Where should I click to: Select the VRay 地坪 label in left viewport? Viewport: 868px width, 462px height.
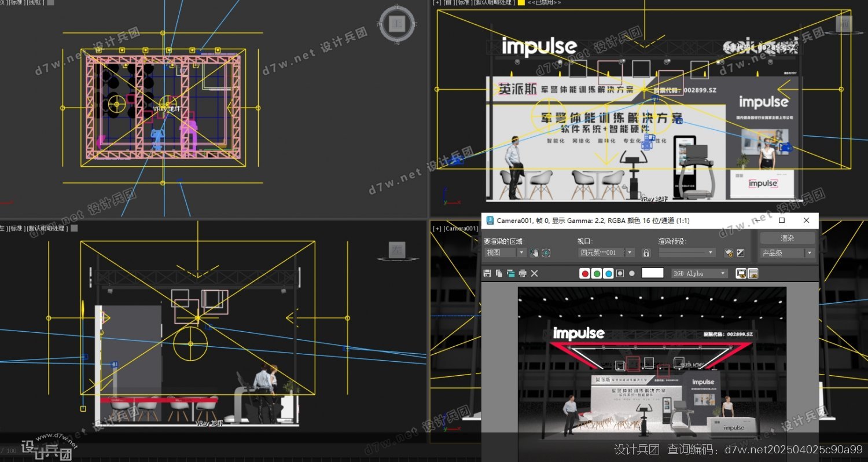208,424
